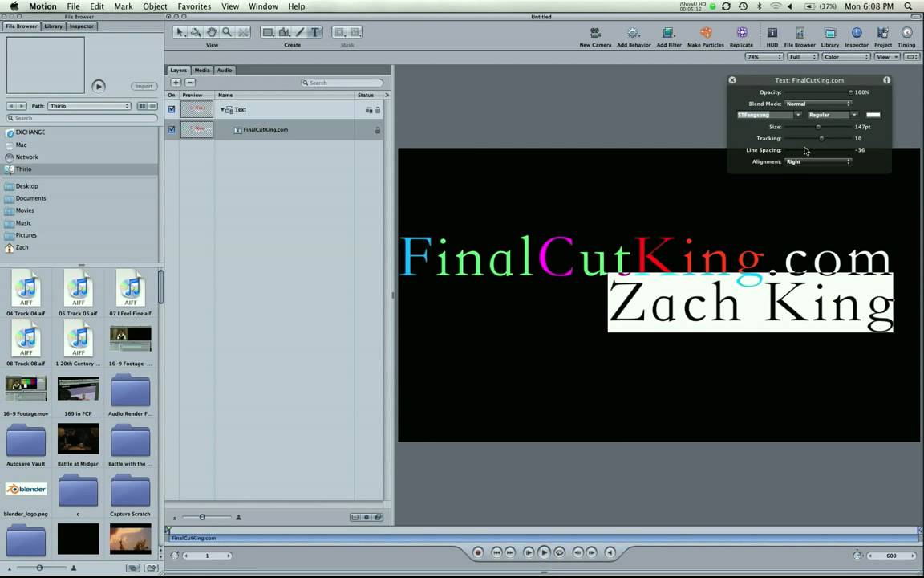Click the Tracking slider in HUD
Image resolution: width=924 pixels, height=578 pixels.
pos(818,139)
